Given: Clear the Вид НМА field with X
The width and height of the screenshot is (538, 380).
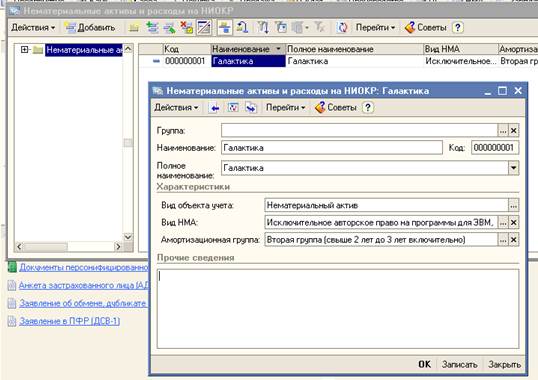Looking at the screenshot, I should (514, 223).
